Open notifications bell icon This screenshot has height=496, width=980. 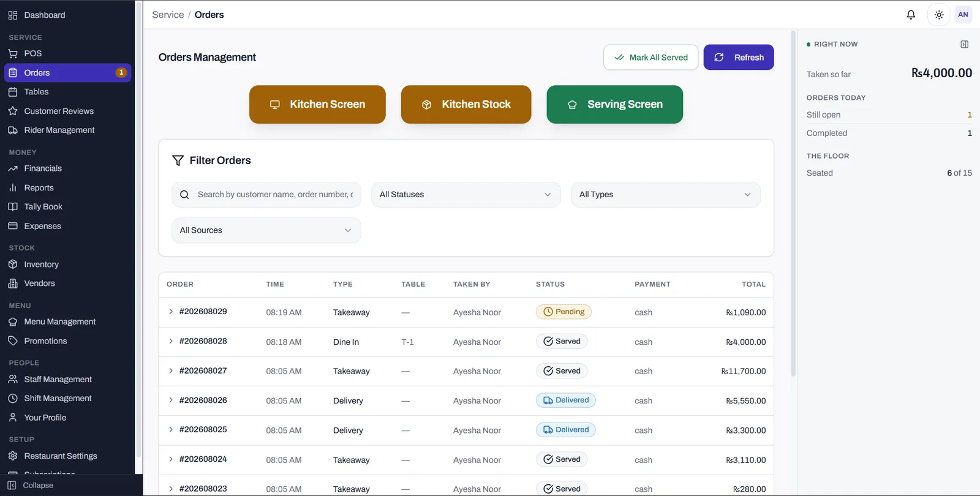click(911, 15)
